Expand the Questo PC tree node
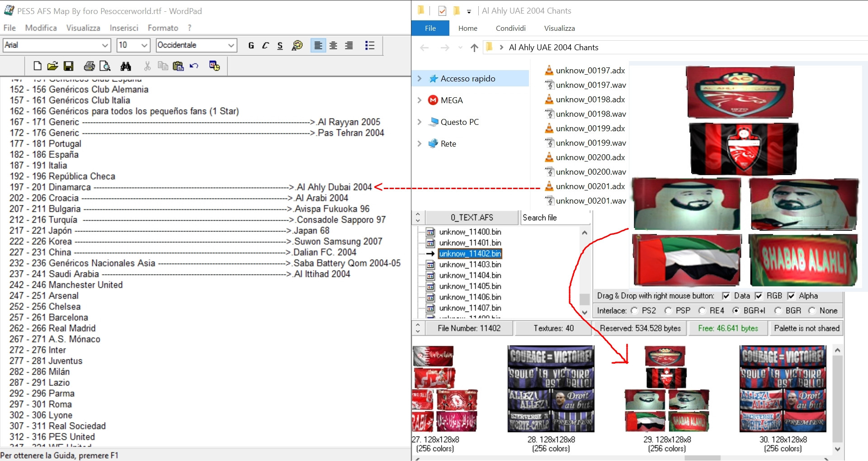 pyautogui.click(x=419, y=122)
